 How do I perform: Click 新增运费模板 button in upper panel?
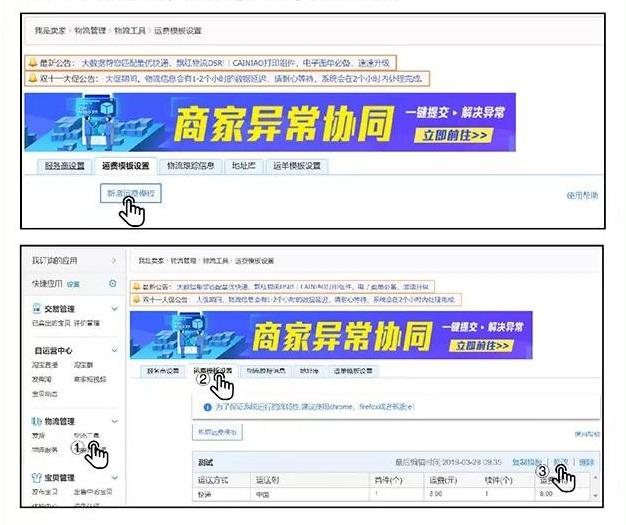(132, 192)
